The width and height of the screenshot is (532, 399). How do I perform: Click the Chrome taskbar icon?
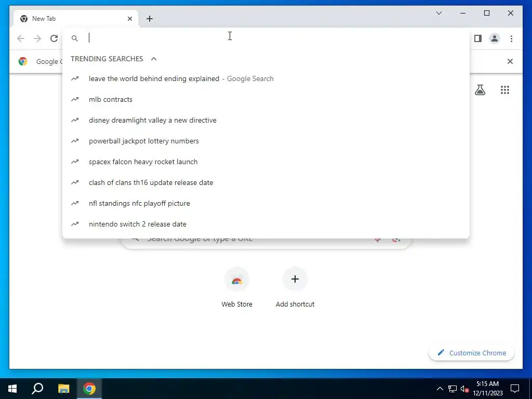(x=89, y=389)
